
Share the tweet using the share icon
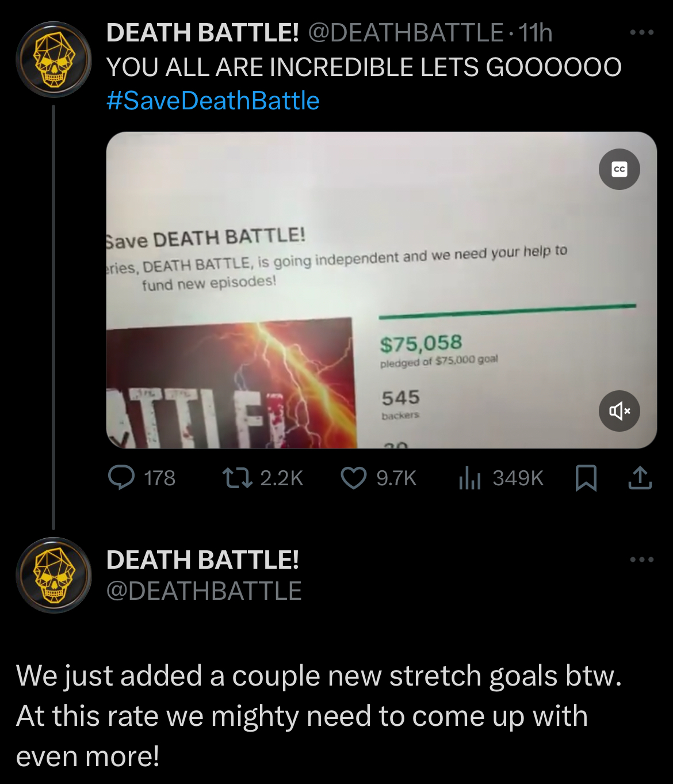[640, 478]
